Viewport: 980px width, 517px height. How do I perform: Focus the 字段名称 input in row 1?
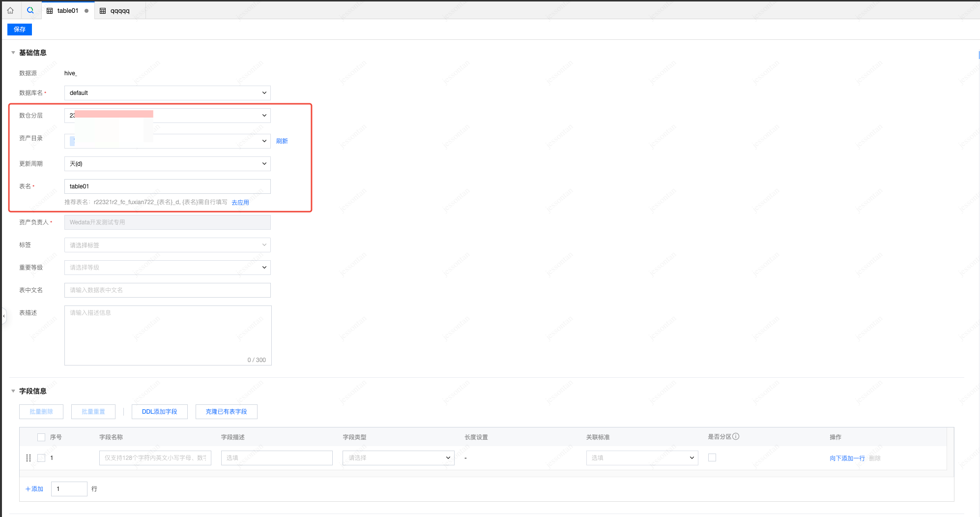(x=155, y=458)
